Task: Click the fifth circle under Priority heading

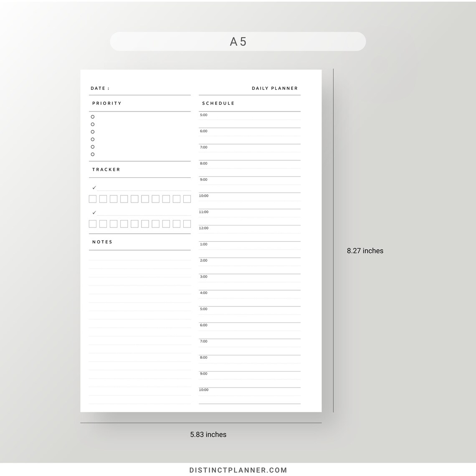Action: 92,147
